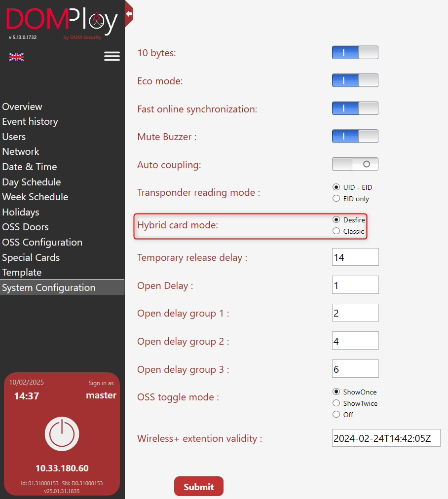Click the Submit button
The height and width of the screenshot is (499, 448).
pyautogui.click(x=199, y=487)
